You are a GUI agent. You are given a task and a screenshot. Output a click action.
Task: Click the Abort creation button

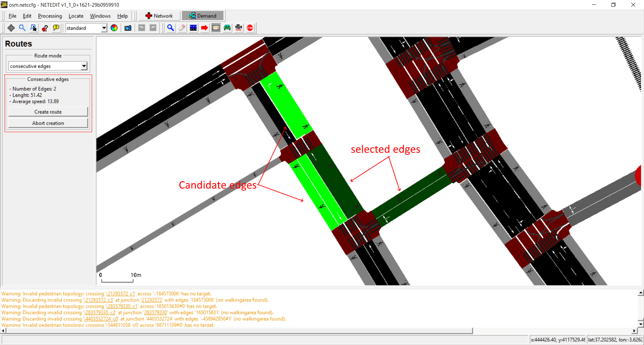tap(48, 123)
